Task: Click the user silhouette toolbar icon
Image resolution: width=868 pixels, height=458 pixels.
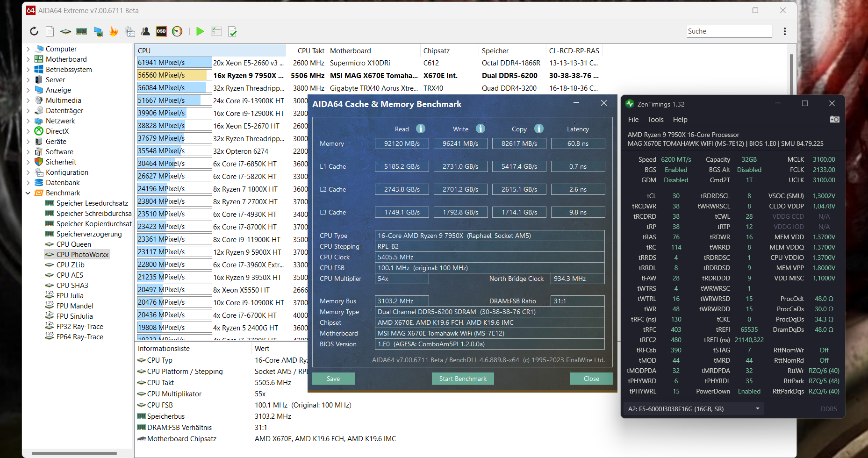Action: point(146,31)
